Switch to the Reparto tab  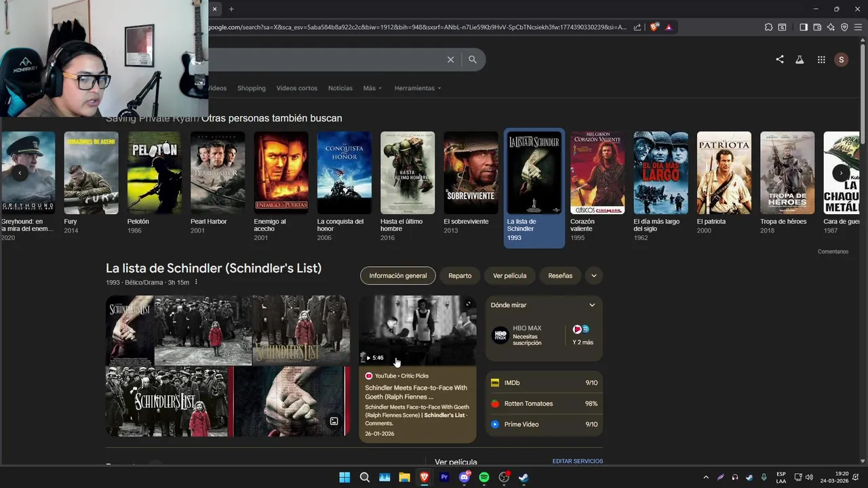pos(460,276)
